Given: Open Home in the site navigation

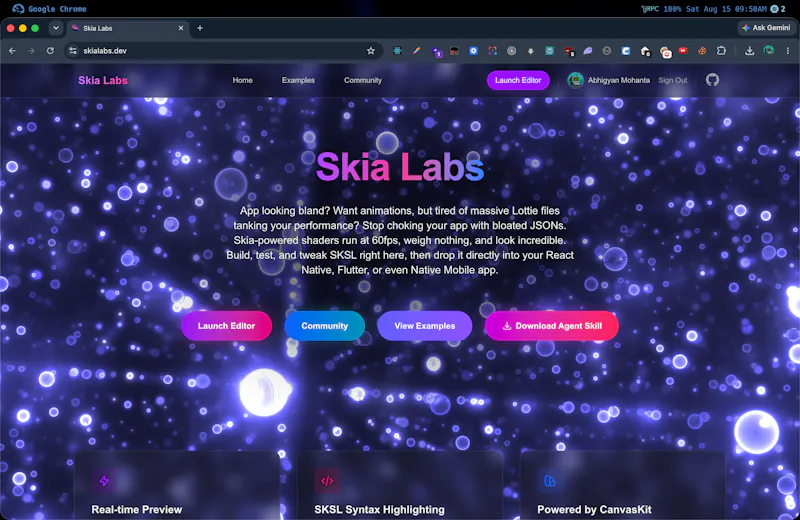Looking at the screenshot, I should coord(242,80).
